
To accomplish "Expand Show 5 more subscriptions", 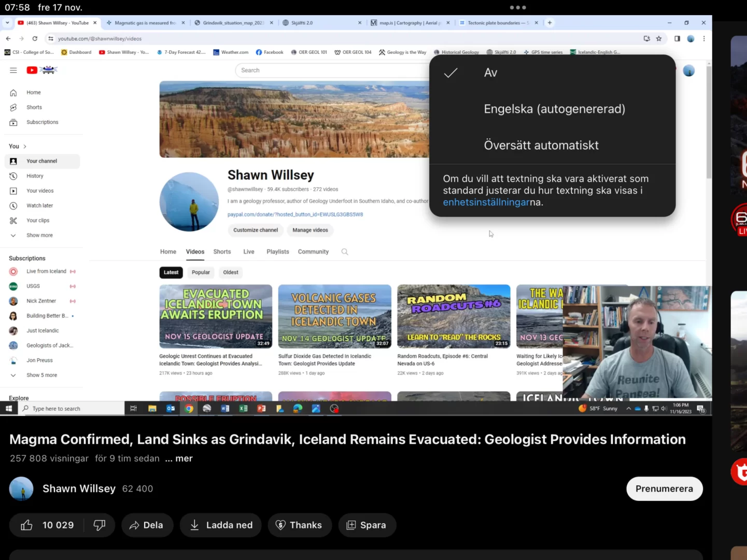I will (x=41, y=375).
